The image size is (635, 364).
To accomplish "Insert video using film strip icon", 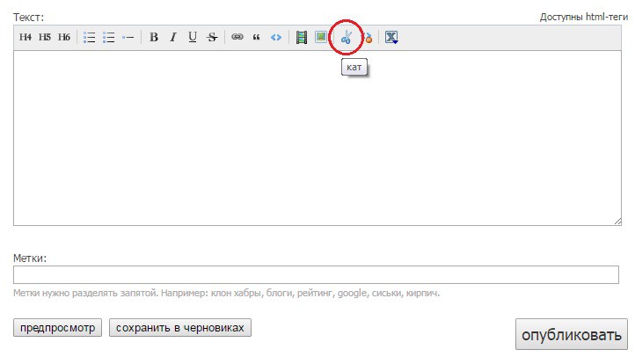I will pos(302,38).
